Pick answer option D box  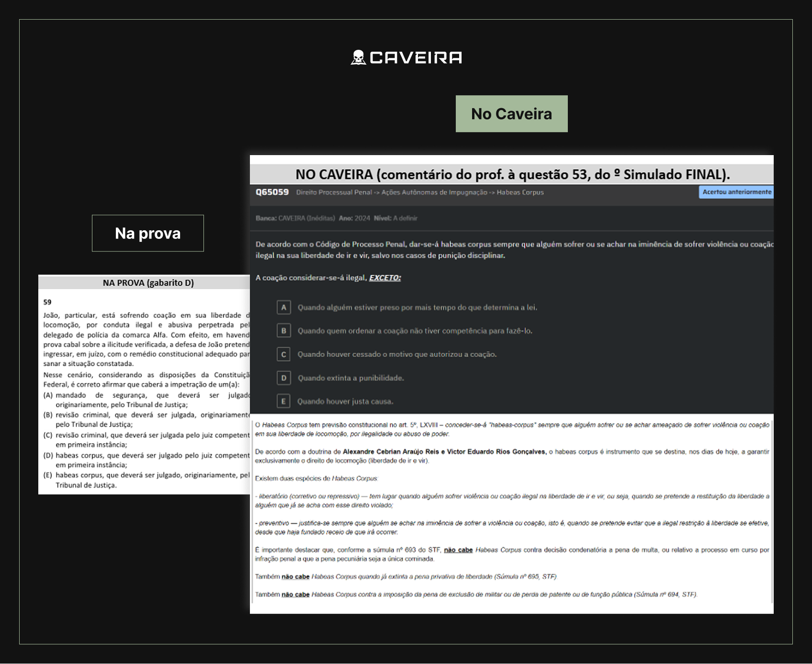[x=284, y=378]
